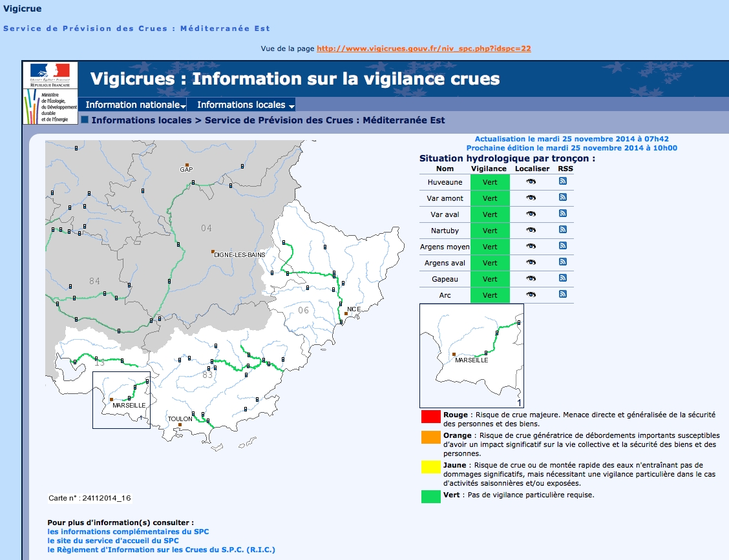Click department 84 label on the map

(x=94, y=281)
